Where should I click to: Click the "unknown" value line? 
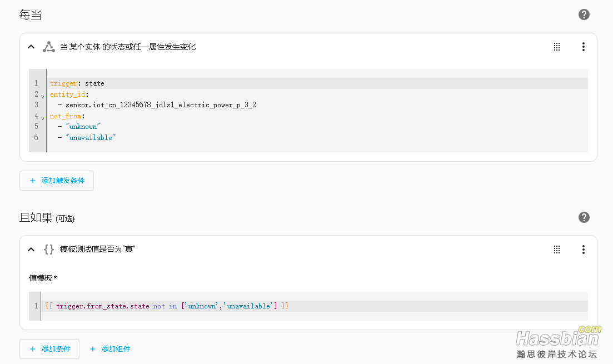pyautogui.click(x=317, y=127)
